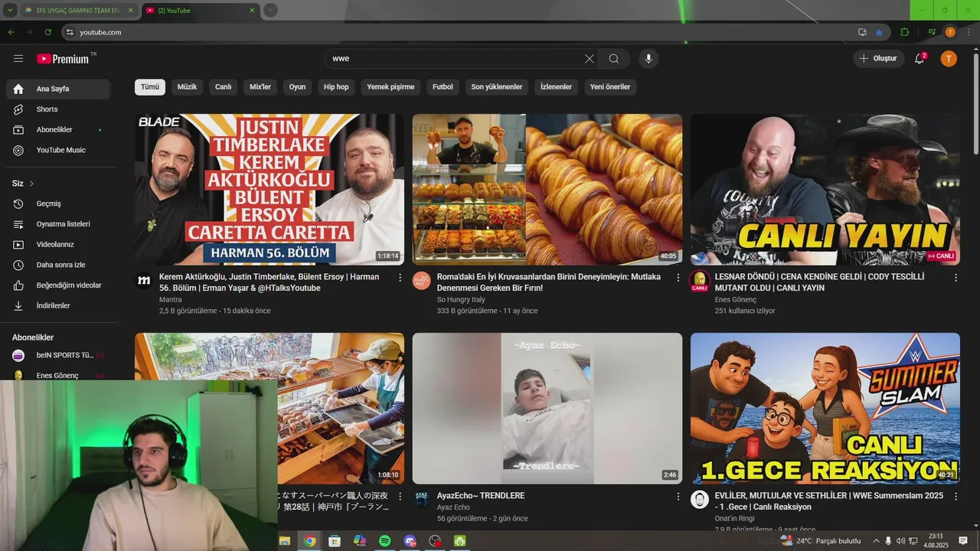Open the notifications bell
The height and width of the screenshot is (551, 980).
[920, 59]
